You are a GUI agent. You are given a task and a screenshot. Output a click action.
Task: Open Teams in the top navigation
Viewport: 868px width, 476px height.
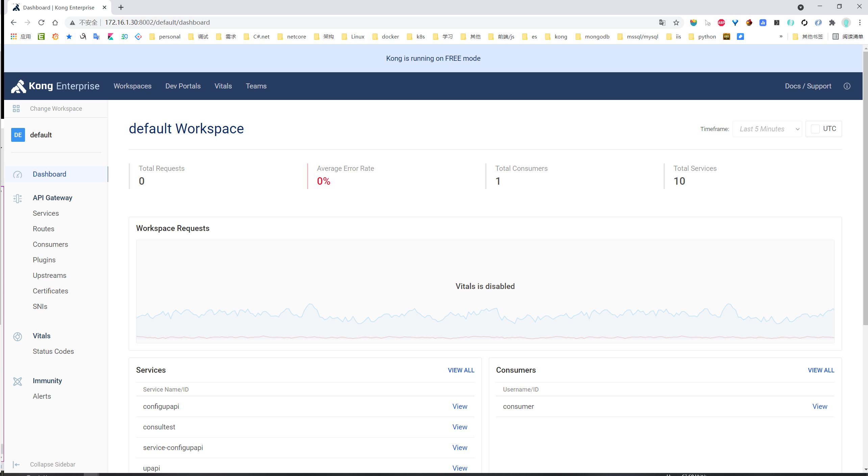coord(256,86)
